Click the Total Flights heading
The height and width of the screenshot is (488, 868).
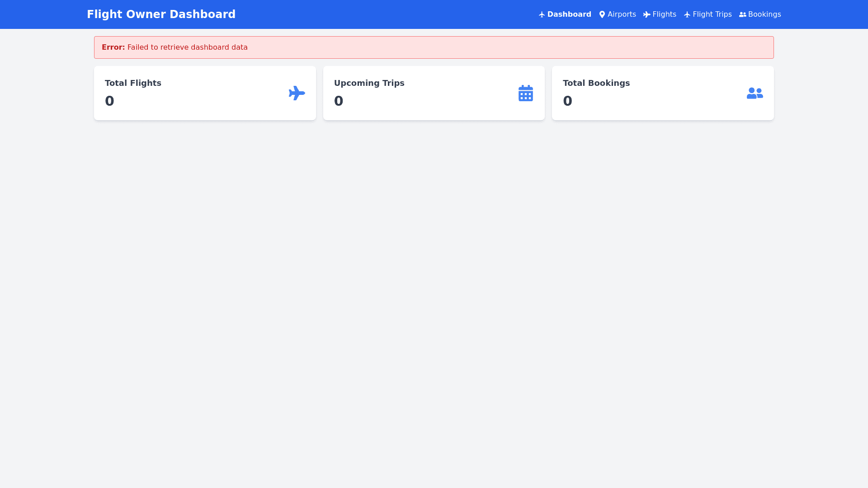[133, 83]
